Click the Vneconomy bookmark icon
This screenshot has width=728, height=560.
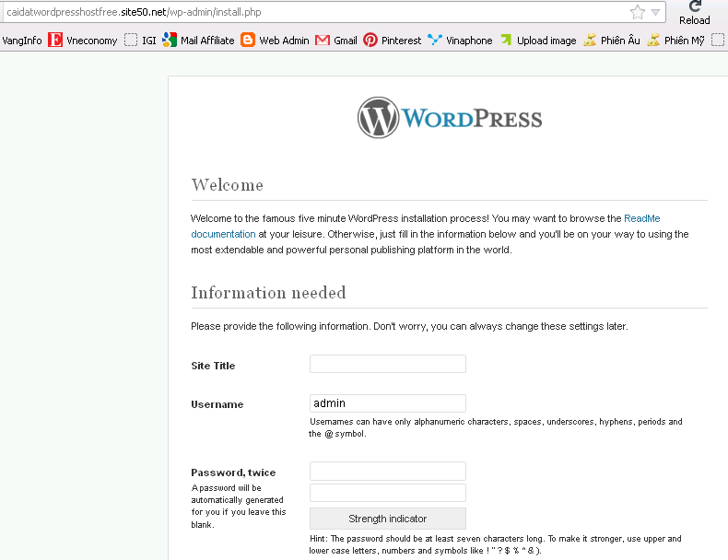[55, 40]
